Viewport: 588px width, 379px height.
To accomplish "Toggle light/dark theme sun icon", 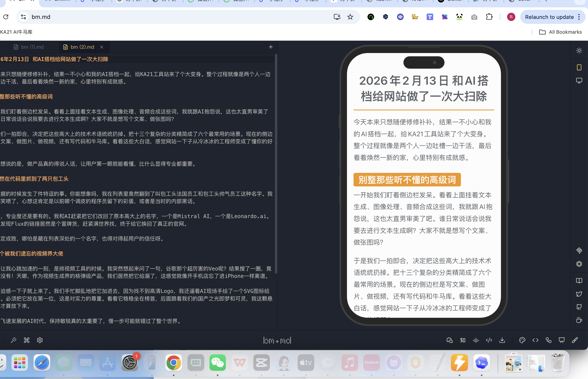I will click(x=579, y=50).
